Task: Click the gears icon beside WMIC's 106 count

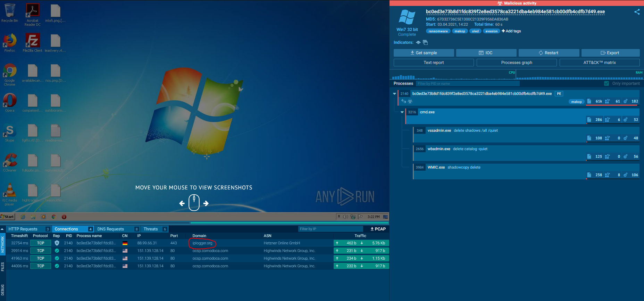Action: click(x=625, y=175)
